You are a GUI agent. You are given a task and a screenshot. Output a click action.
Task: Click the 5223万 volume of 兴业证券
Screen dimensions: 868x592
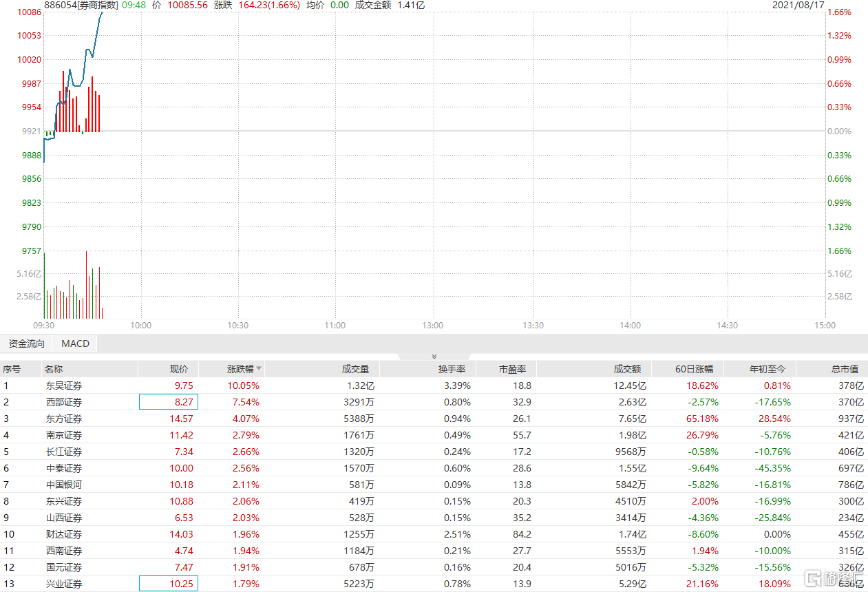coord(359,584)
